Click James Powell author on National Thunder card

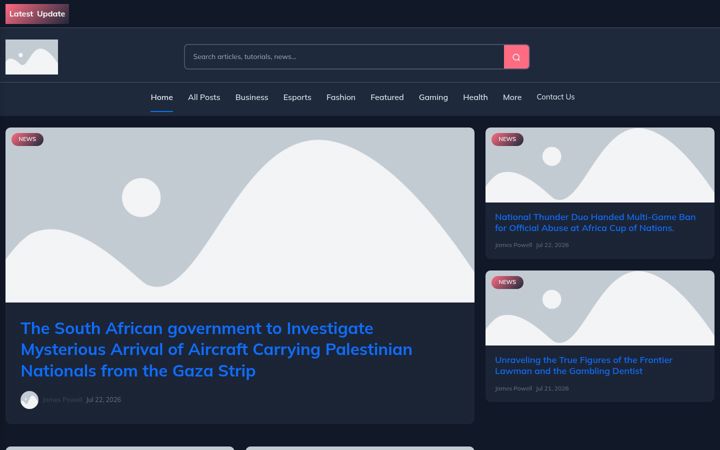click(x=513, y=245)
